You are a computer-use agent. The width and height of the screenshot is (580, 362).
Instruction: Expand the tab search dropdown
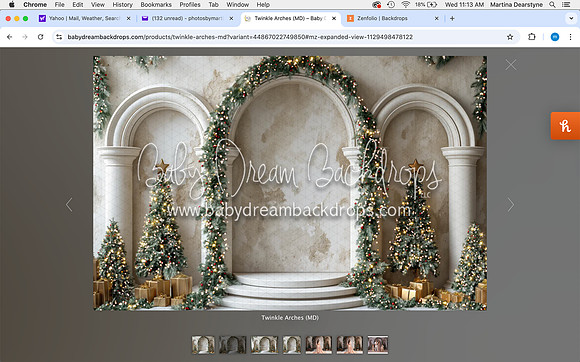pyautogui.click(x=571, y=18)
